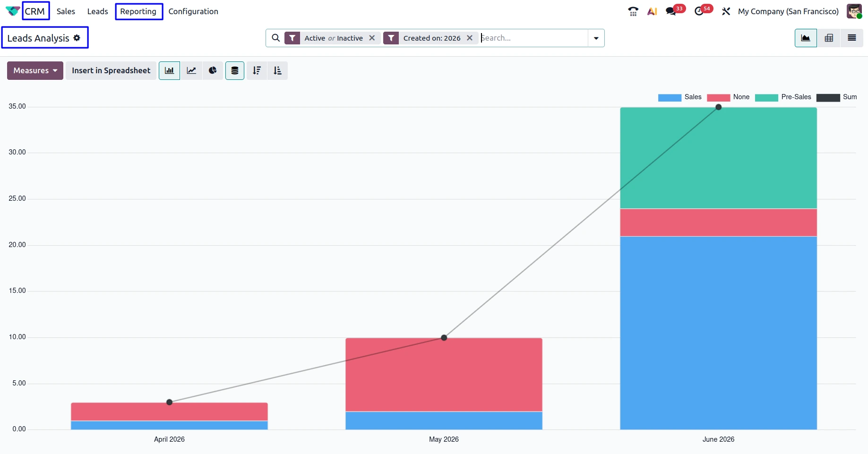Screen dimensions: 868x454
Task: Click the Active or Inactive filter funnel icon
Action: [x=292, y=38]
